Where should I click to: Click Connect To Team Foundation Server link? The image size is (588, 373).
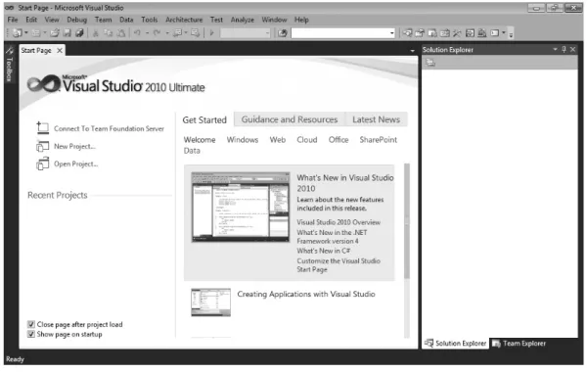pos(110,128)
